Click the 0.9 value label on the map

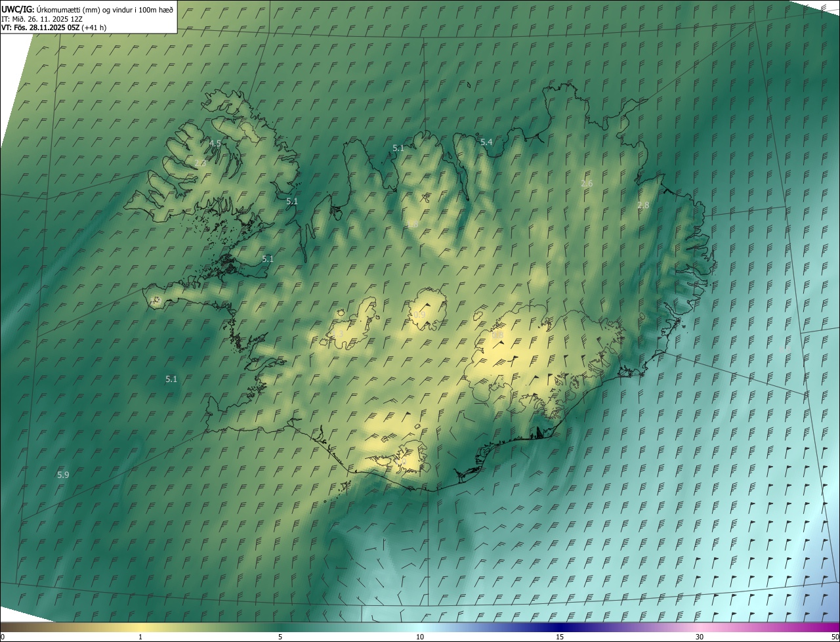pos(419,315)
